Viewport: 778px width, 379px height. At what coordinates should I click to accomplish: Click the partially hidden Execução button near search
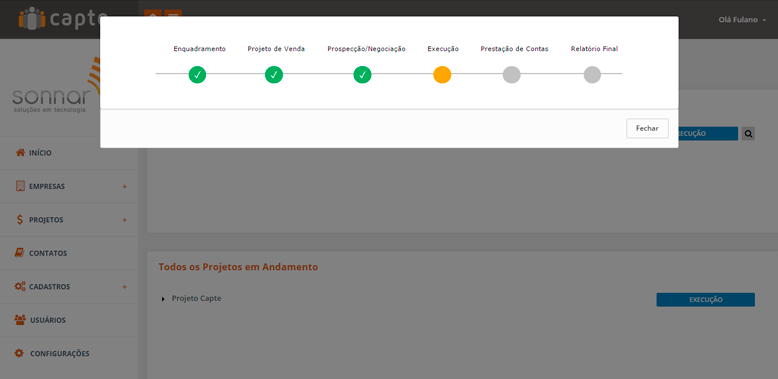pyautogui.click(x=708, y=134)
